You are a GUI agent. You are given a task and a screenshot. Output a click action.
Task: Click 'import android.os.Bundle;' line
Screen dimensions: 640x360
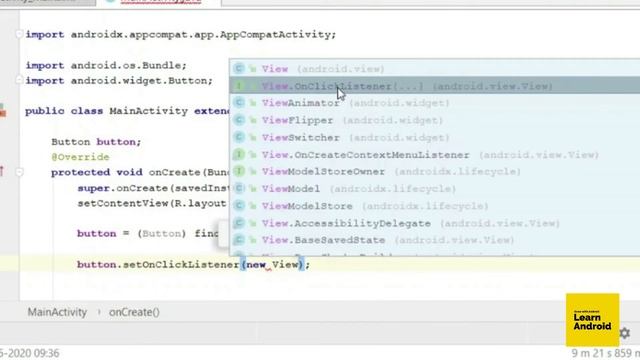106,65
